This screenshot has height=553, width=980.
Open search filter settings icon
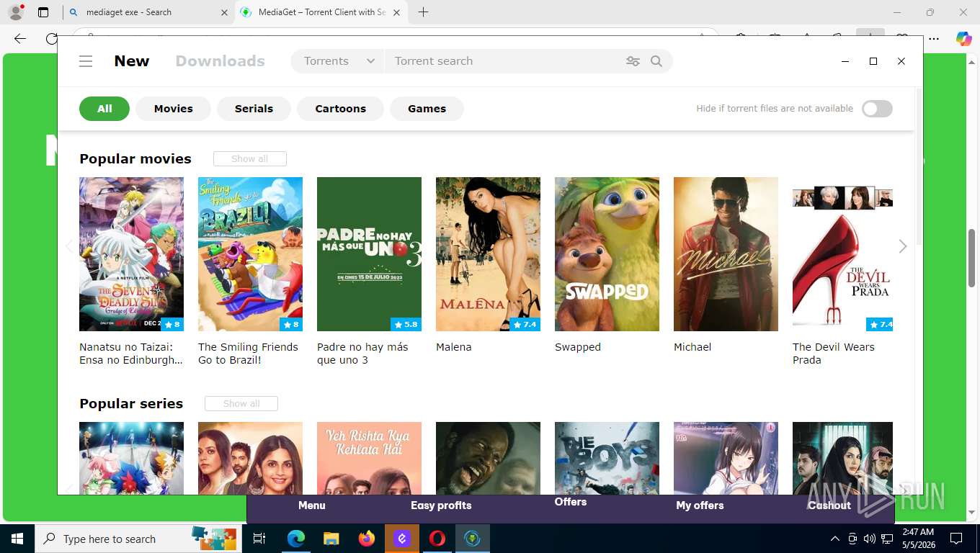(633, 61)
